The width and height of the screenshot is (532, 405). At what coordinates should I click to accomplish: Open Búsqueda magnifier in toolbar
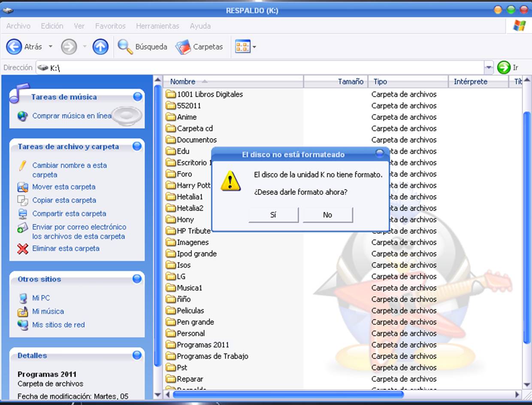(125, 47)
